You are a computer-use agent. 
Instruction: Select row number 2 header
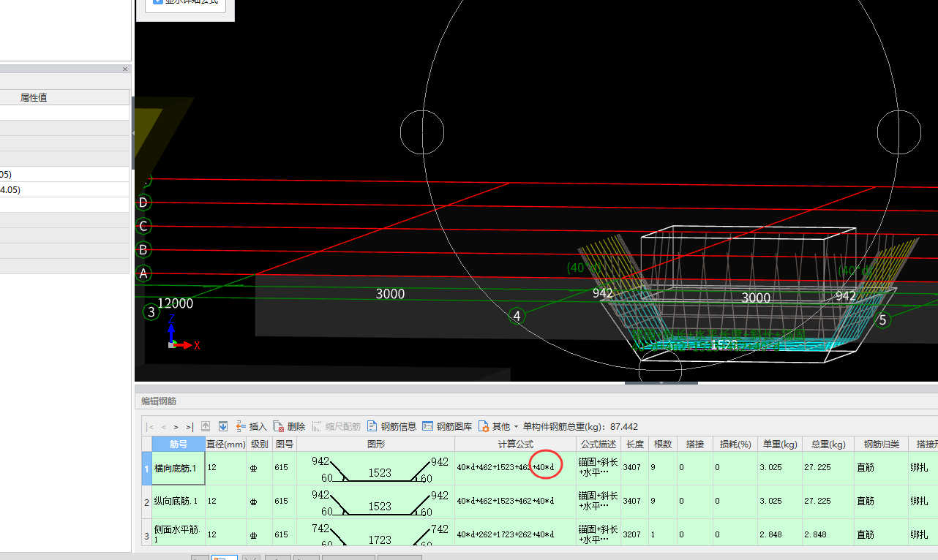pos(146,502)
